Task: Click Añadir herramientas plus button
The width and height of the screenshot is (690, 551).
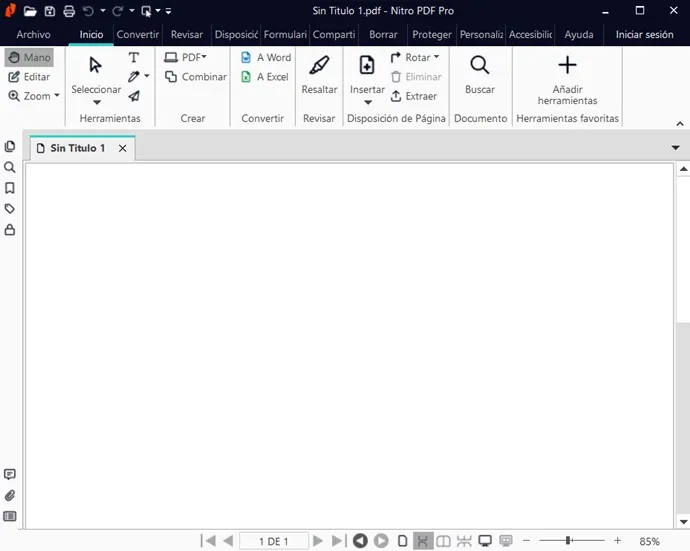Action: coord(567,80)
